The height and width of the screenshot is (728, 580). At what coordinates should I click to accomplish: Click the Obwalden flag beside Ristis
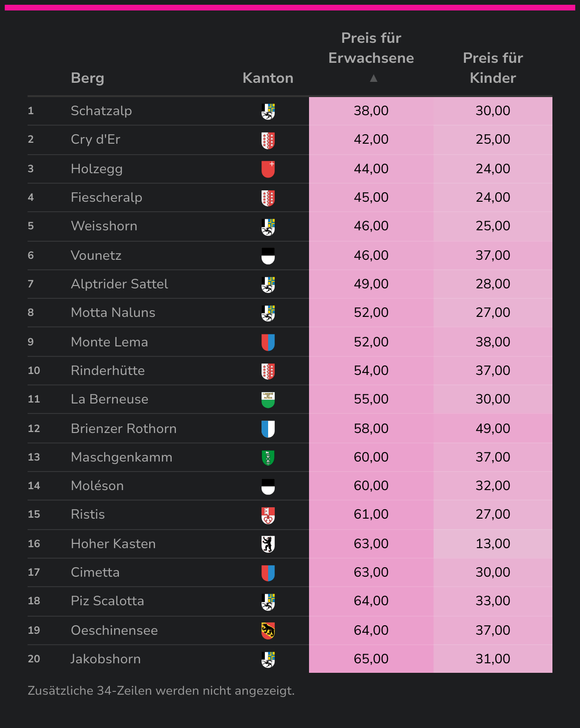point(268,515)
